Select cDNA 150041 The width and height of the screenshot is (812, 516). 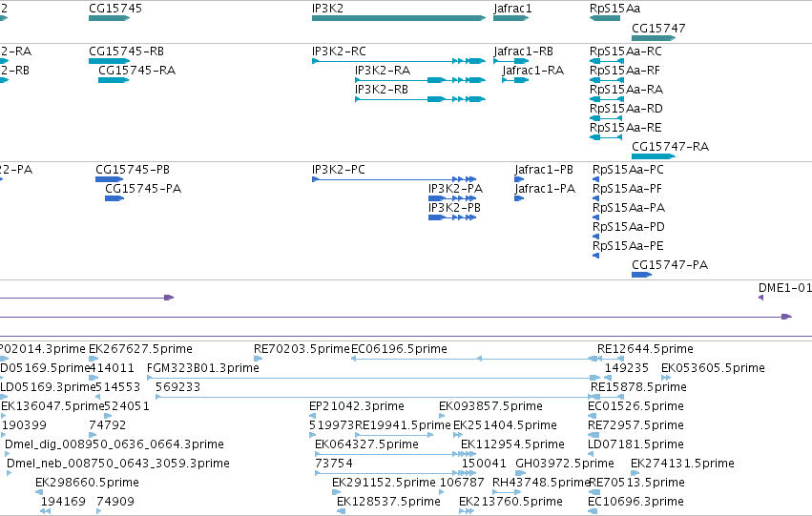click(484, 464)
